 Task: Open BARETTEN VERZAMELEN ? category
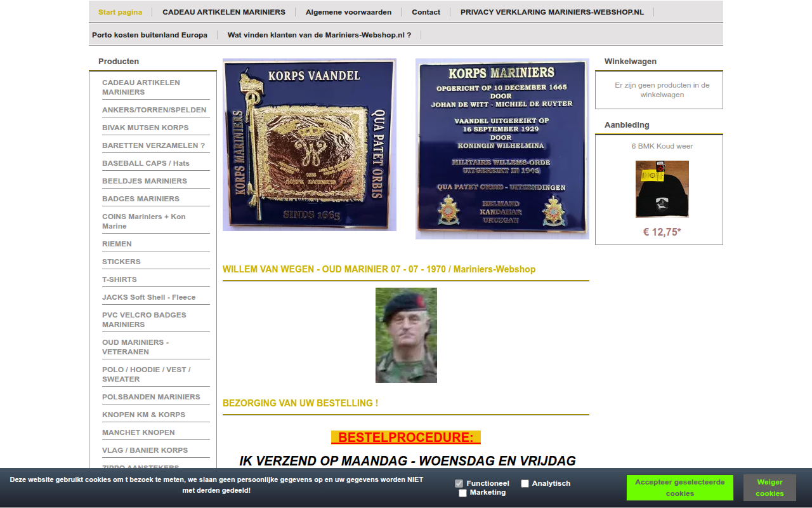click(155, 145)
